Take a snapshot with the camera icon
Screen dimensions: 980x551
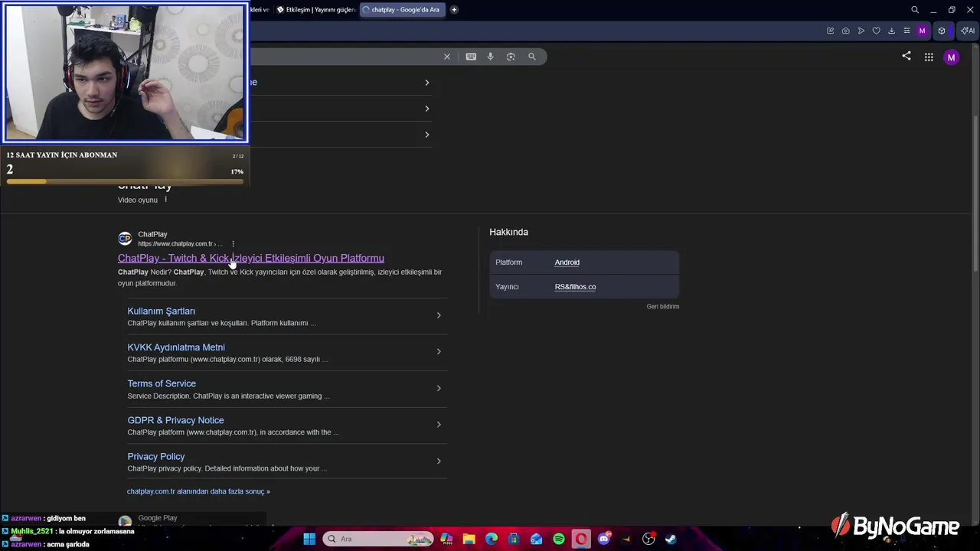[x=846, y=31]
